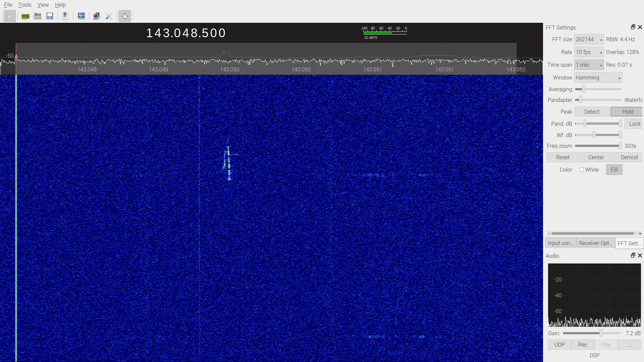Screen dimensions: 644x362
Task: Toggle the full-screen arrows icon
Action: pyautogui.click(x=125, y=16)
